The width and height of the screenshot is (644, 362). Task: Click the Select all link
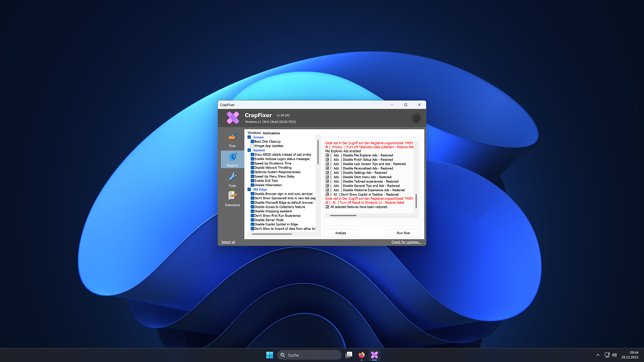(228, 242)
